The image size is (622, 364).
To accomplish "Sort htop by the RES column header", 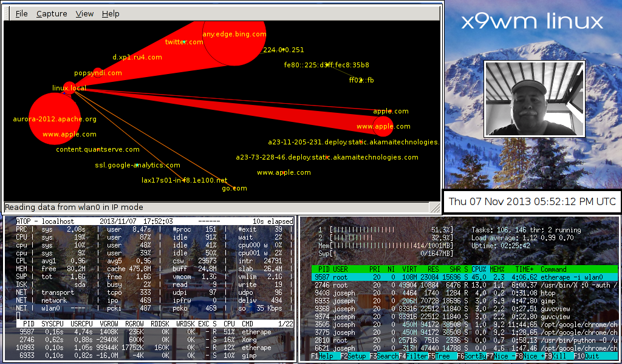I will point(433,269).
